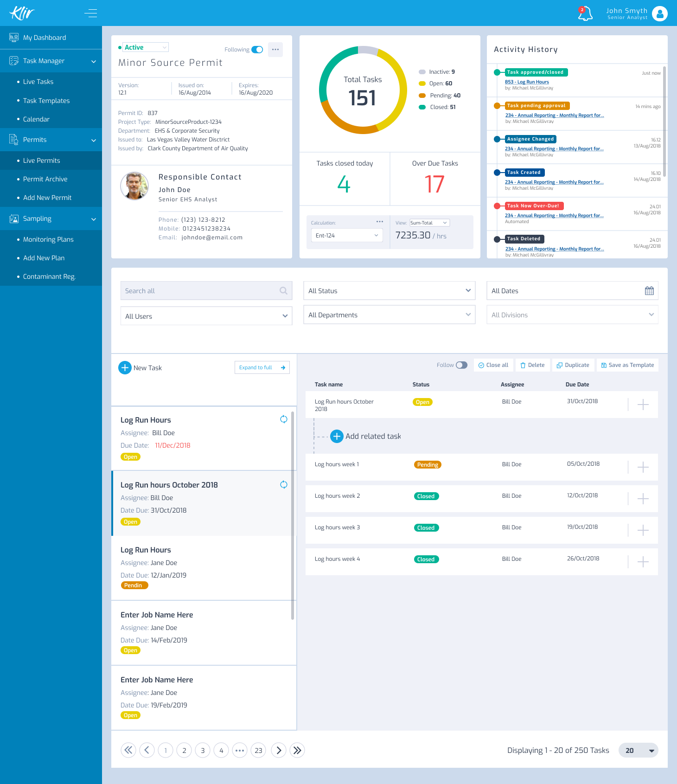Click the Sampling sidebar icon

pyautogui.click(x=14, y=218)
